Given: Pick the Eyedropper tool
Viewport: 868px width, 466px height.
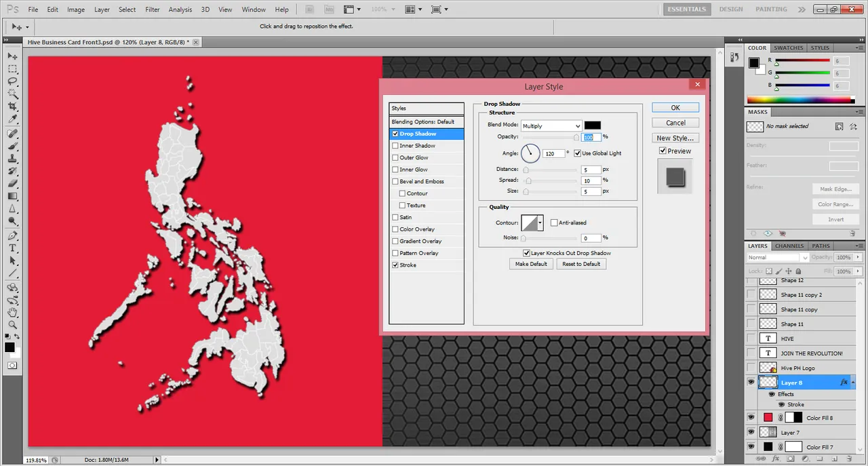Looking at the screenshot, I should click(12, 119).
